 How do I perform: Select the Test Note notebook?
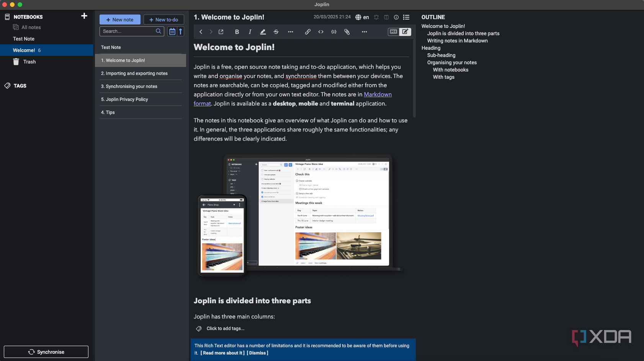point(24,39)
